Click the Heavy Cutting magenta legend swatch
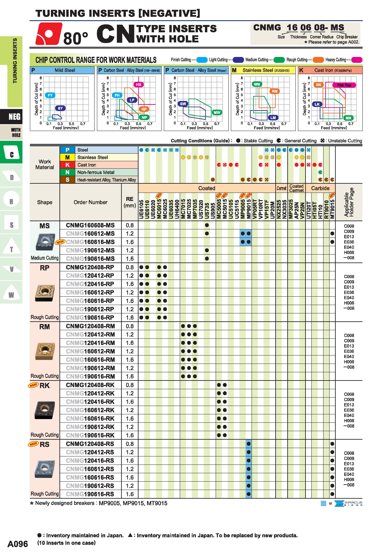 (357, 60)
